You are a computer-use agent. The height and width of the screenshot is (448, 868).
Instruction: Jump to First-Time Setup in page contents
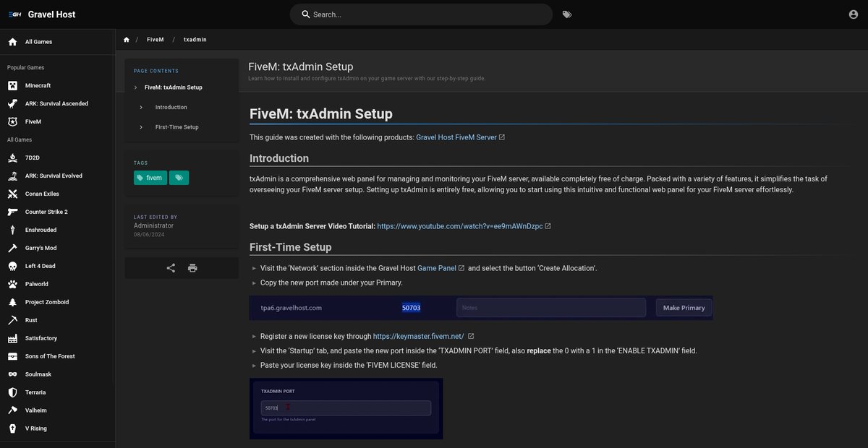tap(177, 127)
